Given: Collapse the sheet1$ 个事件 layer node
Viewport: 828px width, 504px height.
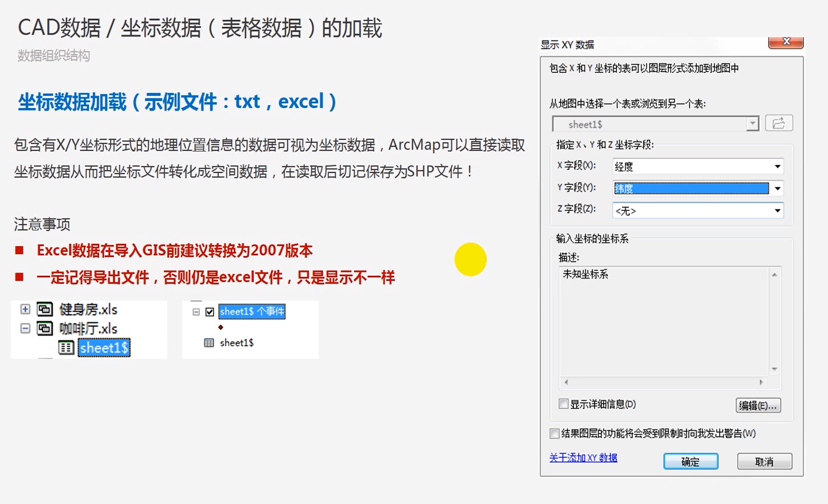Looking at the screenshot, I should coord(196,311).
